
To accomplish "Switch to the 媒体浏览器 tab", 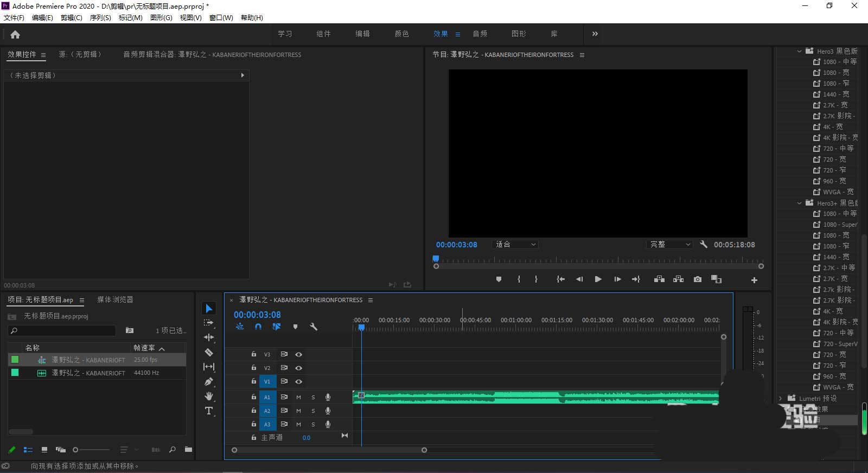I will tap(115, 299).
